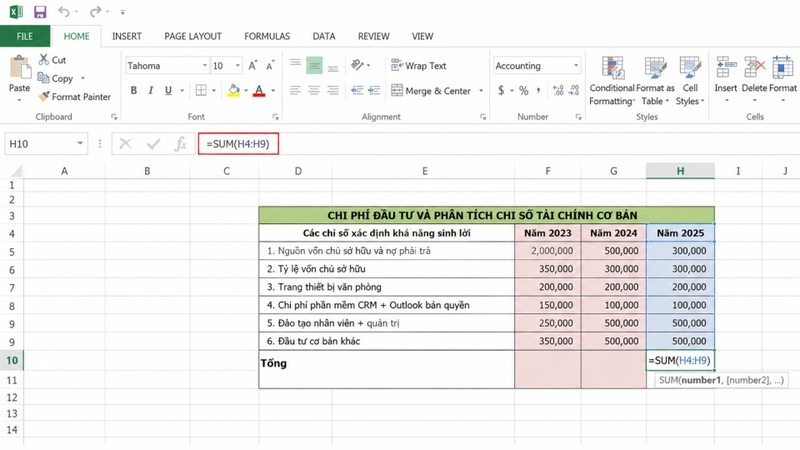Toggle Italic formatting
The image size is (800, 450).
click(x=151, y=91)
